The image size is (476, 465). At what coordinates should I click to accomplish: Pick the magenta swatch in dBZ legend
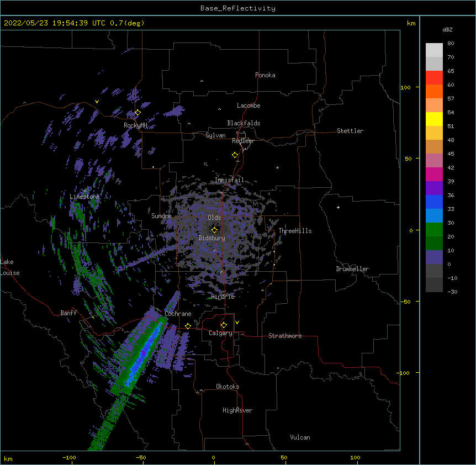point(434,174)
